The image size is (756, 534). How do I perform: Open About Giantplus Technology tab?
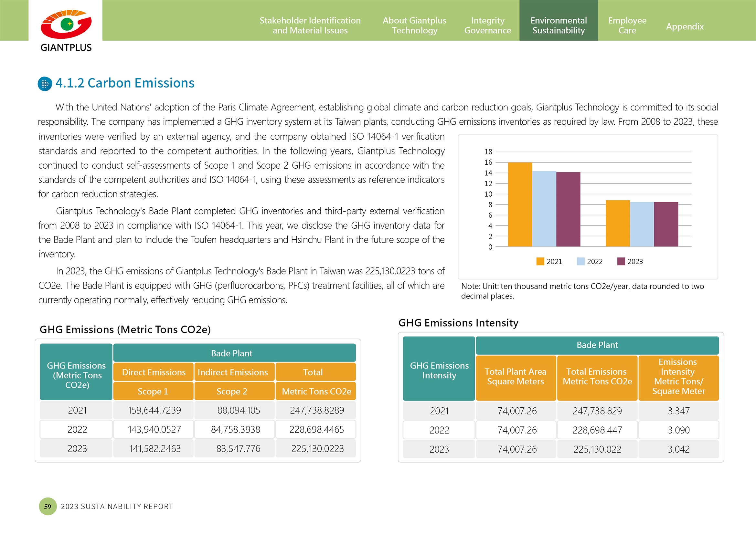(x=414, y=25)
